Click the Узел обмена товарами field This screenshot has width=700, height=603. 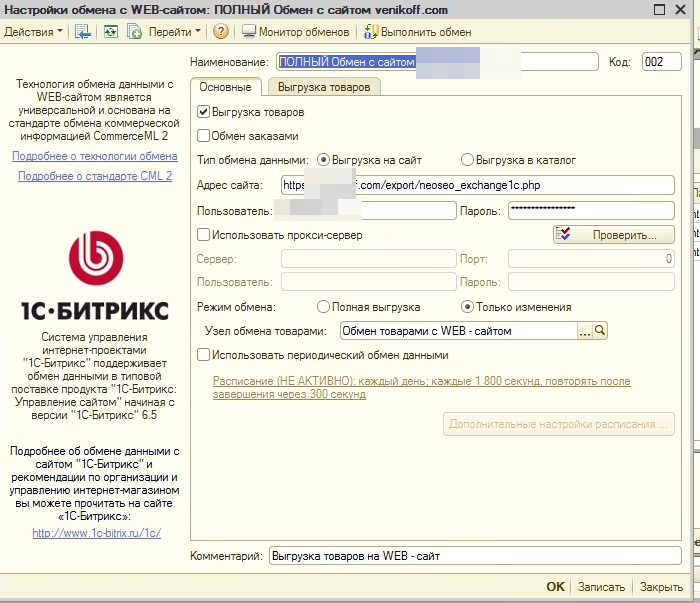[x=458, y=331]
